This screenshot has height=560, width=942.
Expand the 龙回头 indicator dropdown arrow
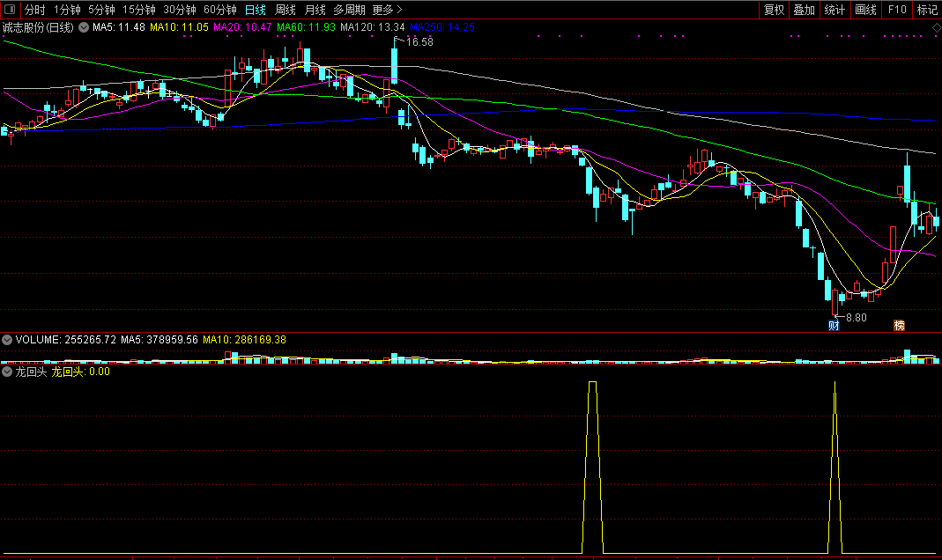pos(6,372)
